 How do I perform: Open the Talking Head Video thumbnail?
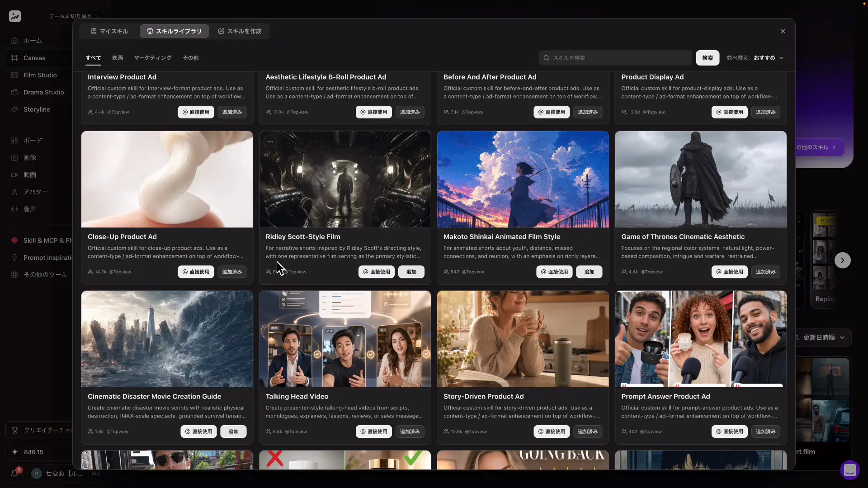pyautogui.click(x=345, y=339)
